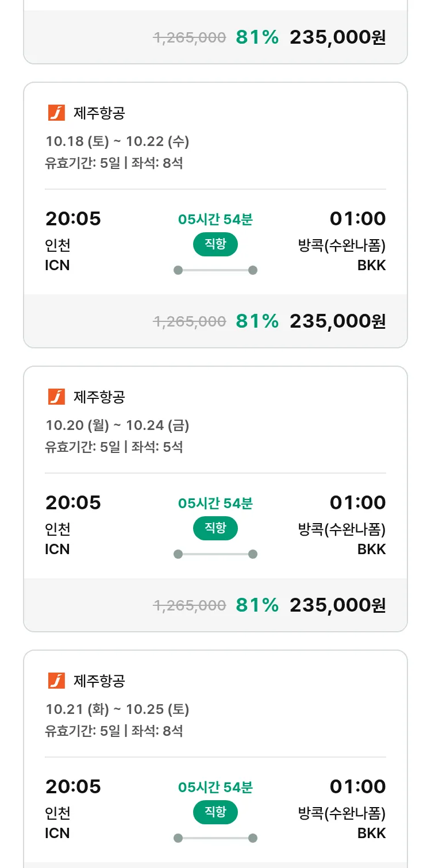Tap the 직항 badge on the 10.18 flight
Image resolution: width=431 pixels, height=868 pixels.
pyautogui.click(x=215, y=245)
